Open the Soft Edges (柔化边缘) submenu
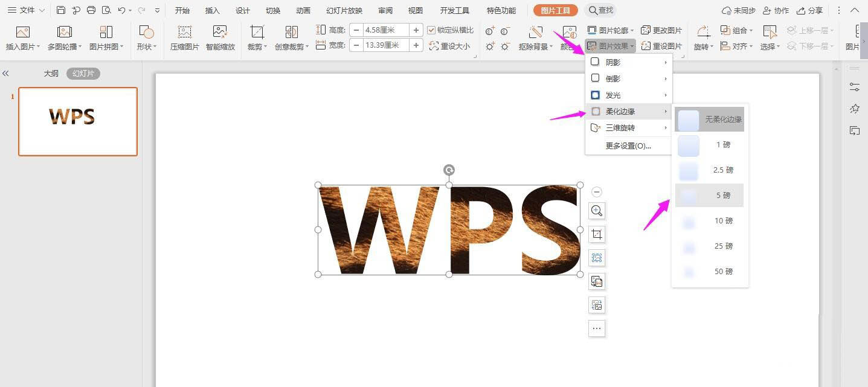This screenshot has height=387, width=868. coord(629,111)
